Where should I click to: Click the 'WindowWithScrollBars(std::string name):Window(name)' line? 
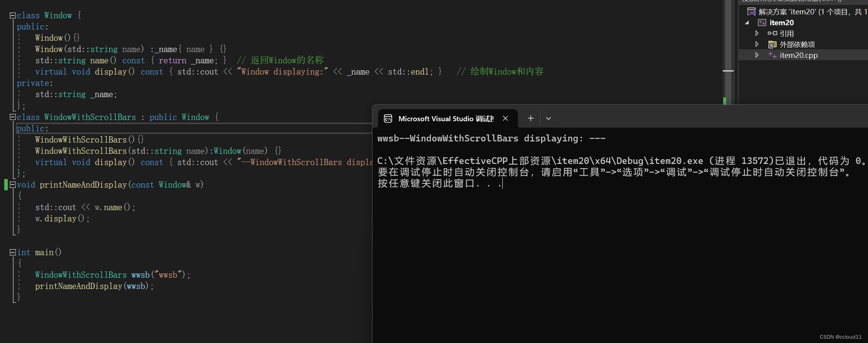[158, 151]
